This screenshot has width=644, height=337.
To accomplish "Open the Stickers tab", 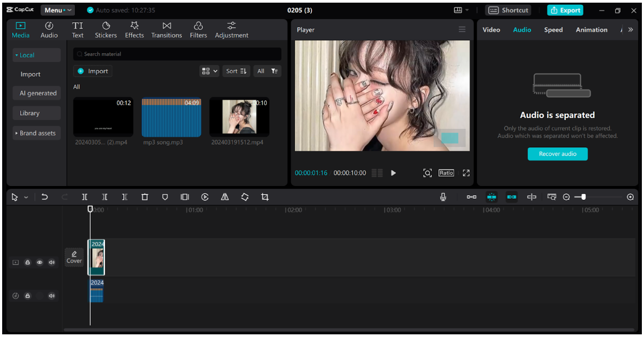I will (x=106, y=30).
